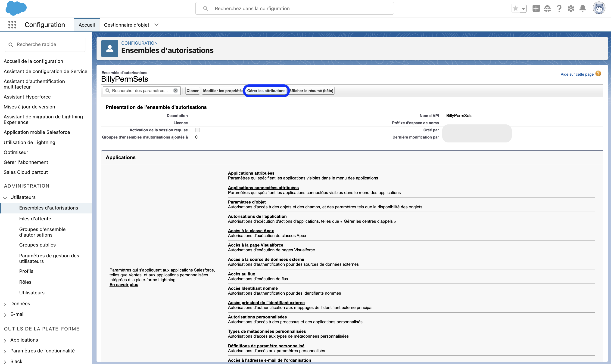
Task: Open Assistant de configuration de Service
Action: [45, 71]
